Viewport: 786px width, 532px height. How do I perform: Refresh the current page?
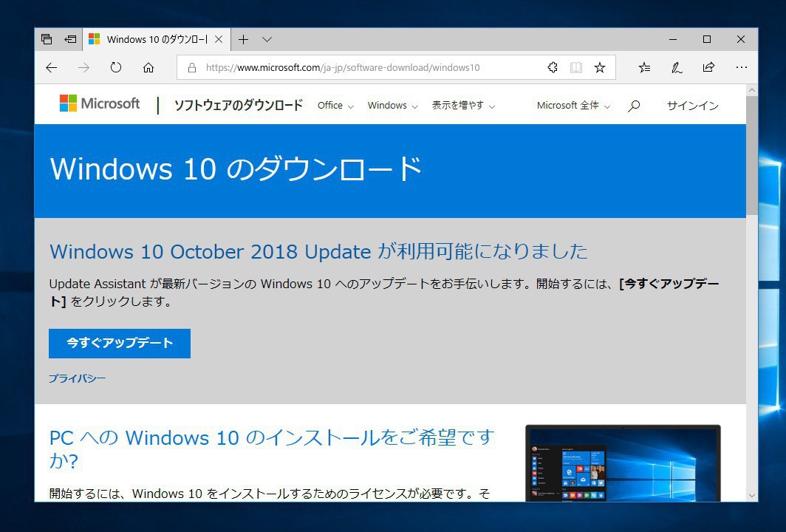(116, 67)
